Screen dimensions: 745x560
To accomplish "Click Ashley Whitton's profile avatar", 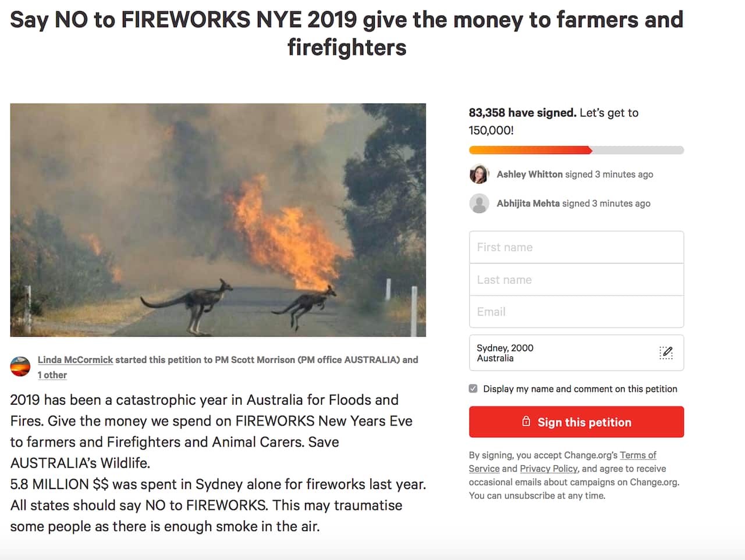I will tap(479, 174).
